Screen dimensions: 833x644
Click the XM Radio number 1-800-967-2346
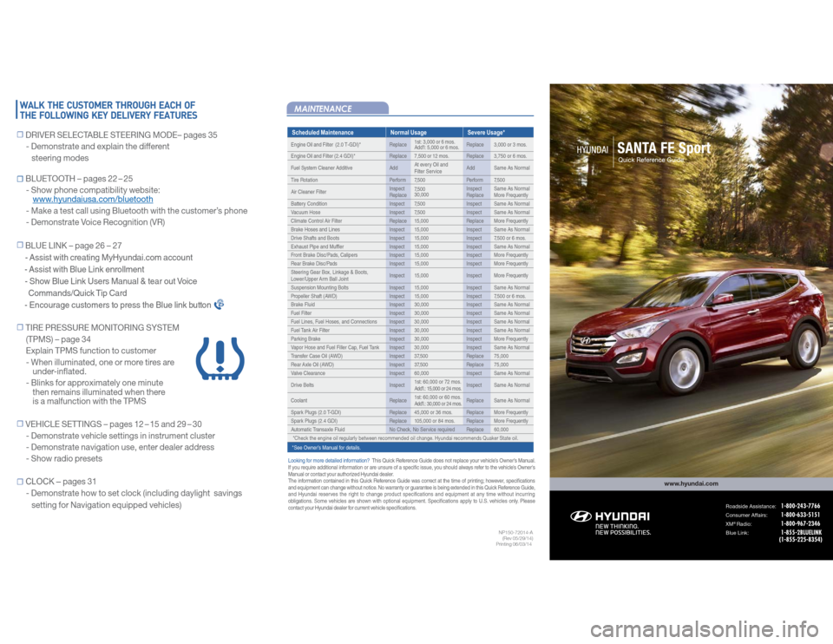tap(800, 523)
